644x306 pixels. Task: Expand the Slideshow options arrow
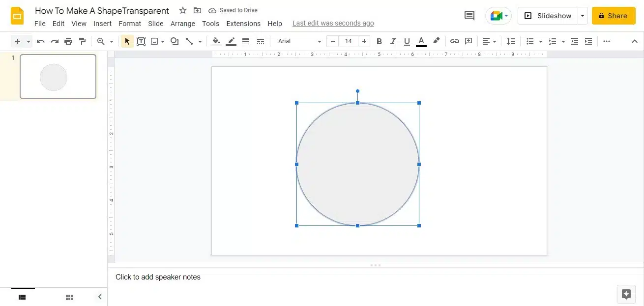[x=583, y=16]
